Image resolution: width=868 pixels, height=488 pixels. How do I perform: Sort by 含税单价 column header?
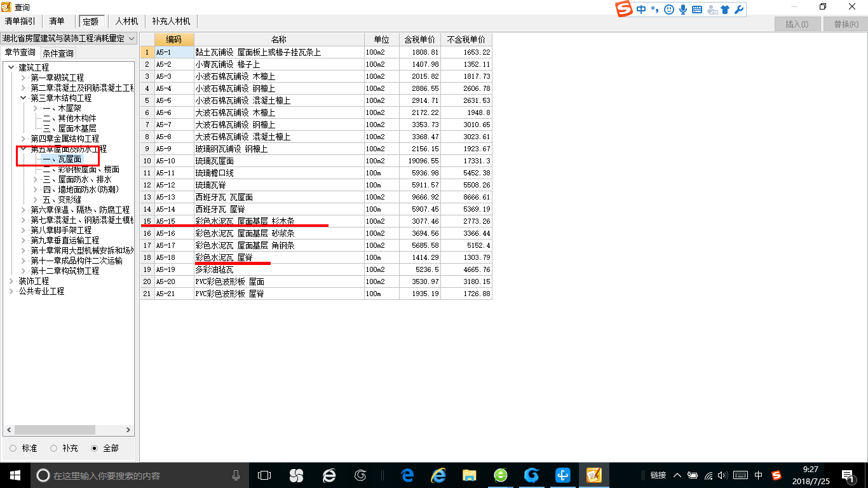coord(420,39)
